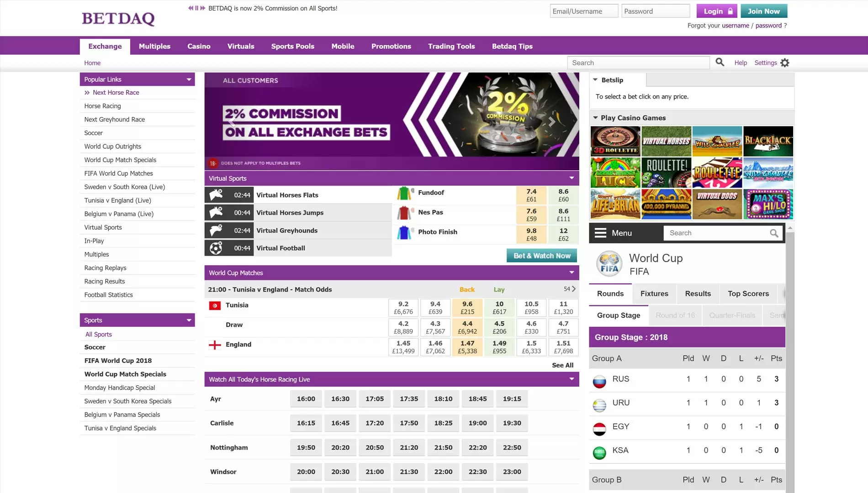This screenshot has height=493, width=868.
Task: Click See All link
Action: (562, 365)
